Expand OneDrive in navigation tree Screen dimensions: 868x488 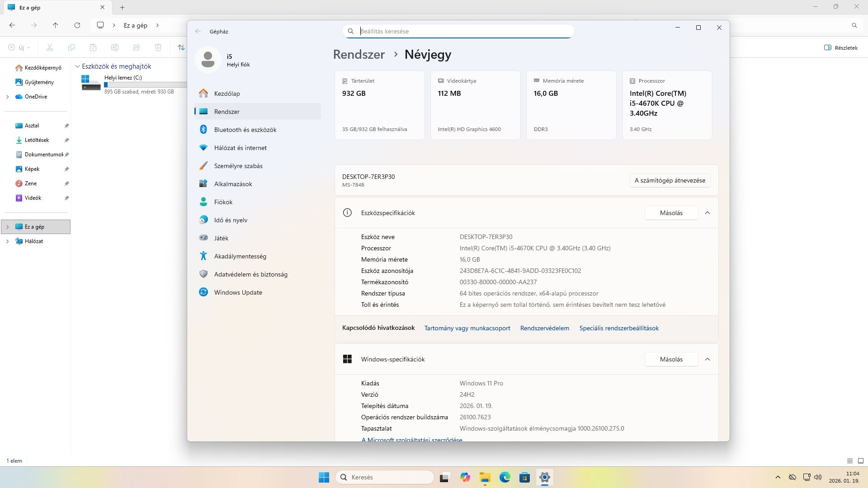tap(7, 97)
